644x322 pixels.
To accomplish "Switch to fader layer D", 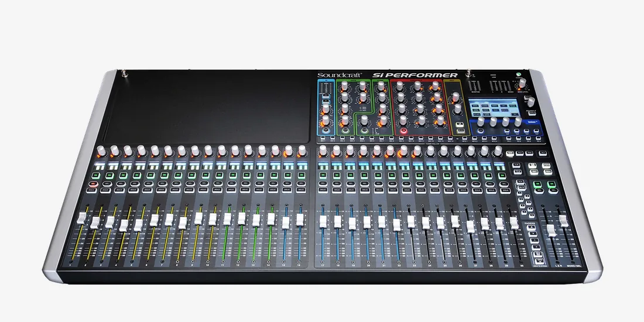I will 535,247.
